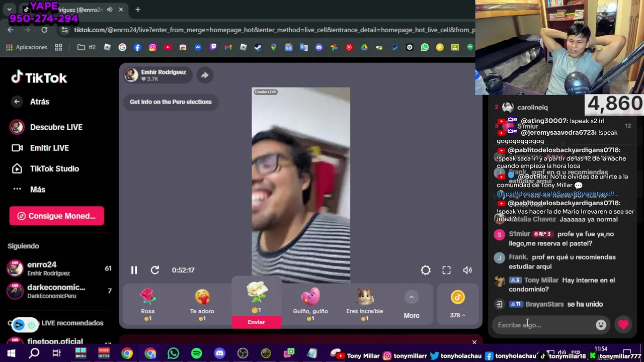Reload the page in Chrome
644x362 pixels.
(44, 30)
